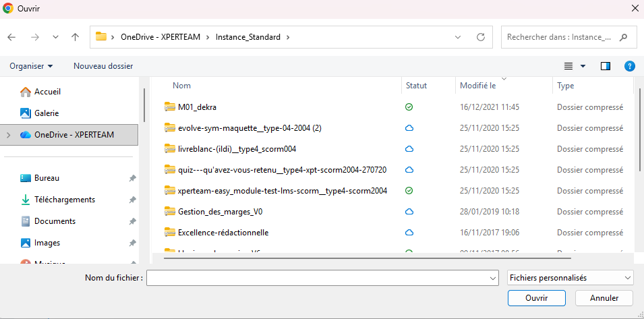Open the Fichiers personnalisés file type dropdown
644x319 pixels.
pyautogui.click(x=570, y=278)
